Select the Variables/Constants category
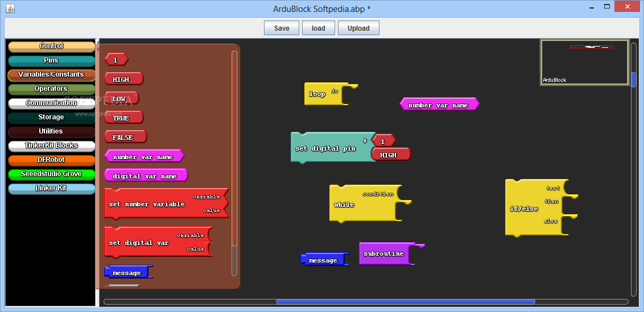Image resolution: width=644 pixels, height=312 pixels. 51,74
